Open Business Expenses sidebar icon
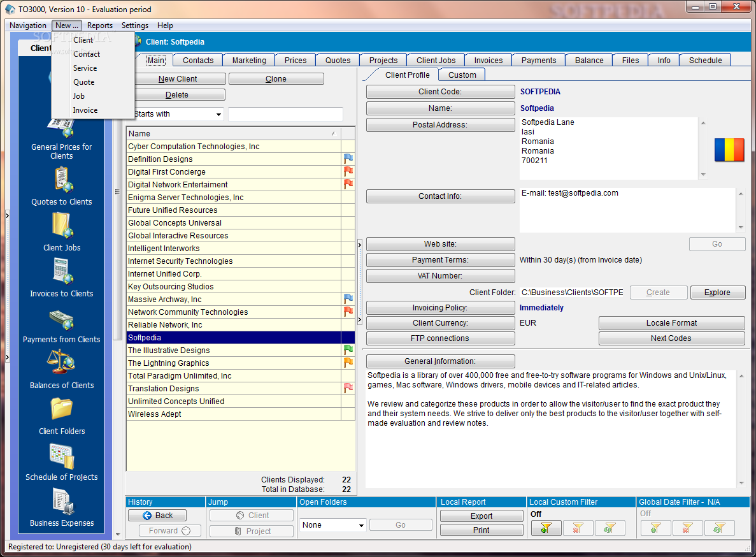The height and width of the screenshot is (557, 756). [x=62, y=502]
